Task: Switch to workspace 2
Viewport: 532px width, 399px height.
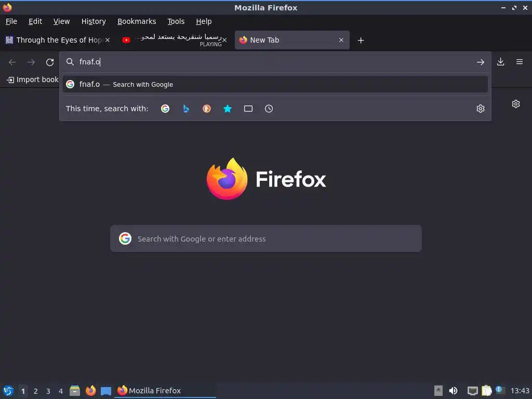Action: (36, 391)
